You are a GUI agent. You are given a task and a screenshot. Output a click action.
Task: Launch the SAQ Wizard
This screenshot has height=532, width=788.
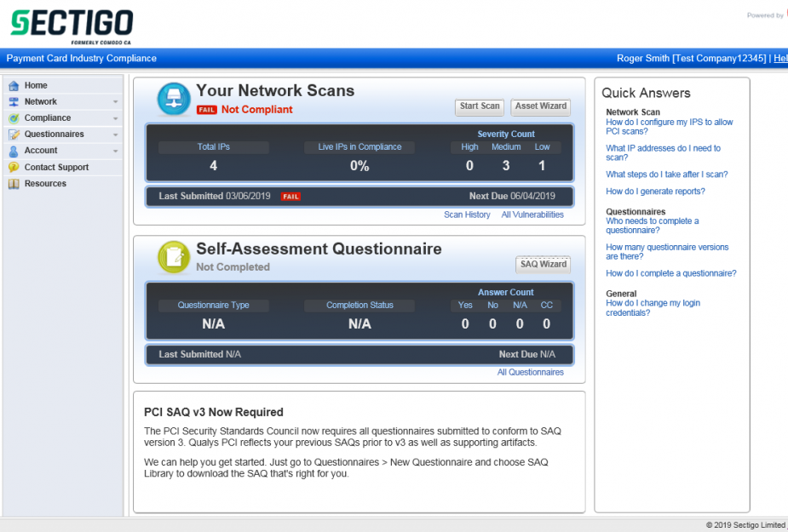pos(544,264)
